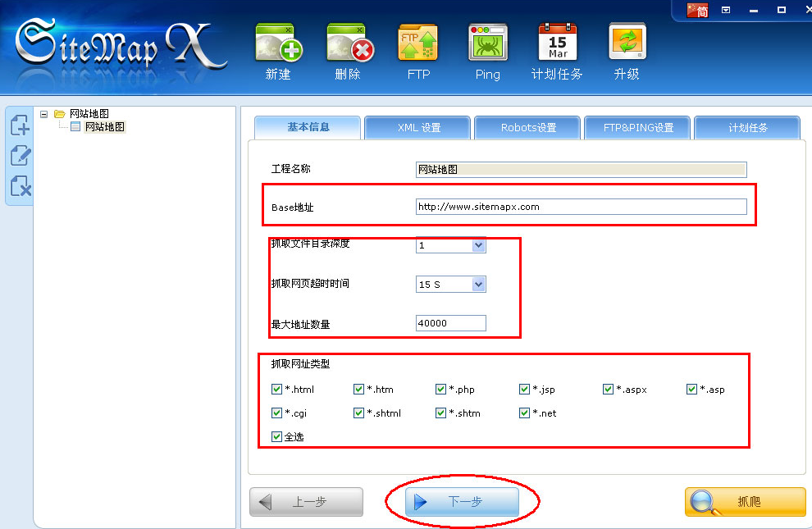Click the edit-project pencil icon in sidebar
The image size is (812, 529).
coord(21,156)
